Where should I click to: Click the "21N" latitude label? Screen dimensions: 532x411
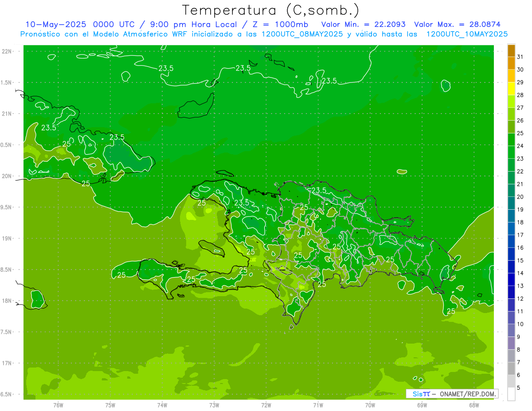[x=8, y=114]
